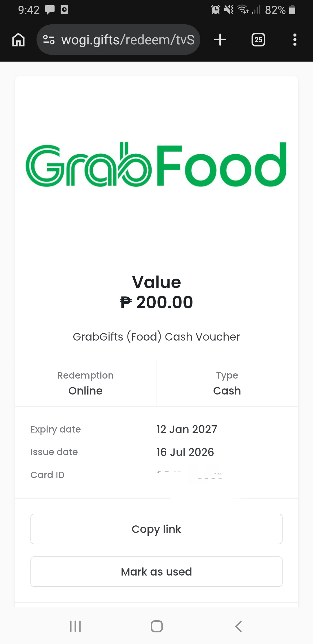313x644 pixels.
Task: Open site settings icon in address bar
Action: (49, 39)
